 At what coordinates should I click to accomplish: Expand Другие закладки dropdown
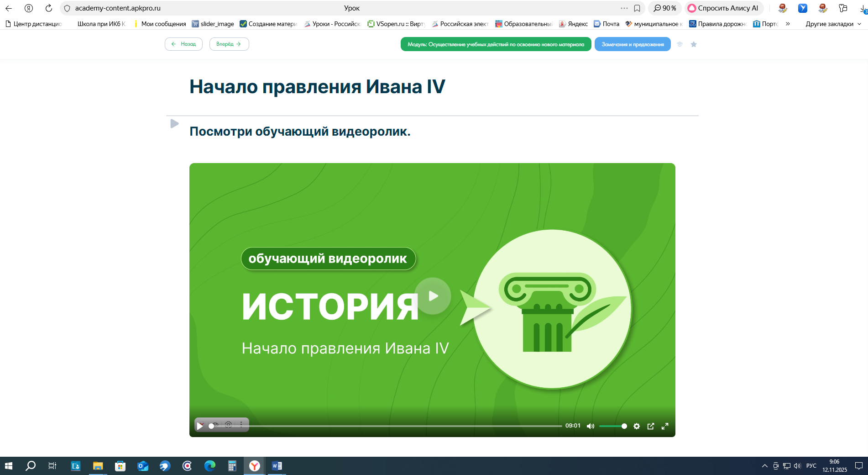(x=833, y=24)
